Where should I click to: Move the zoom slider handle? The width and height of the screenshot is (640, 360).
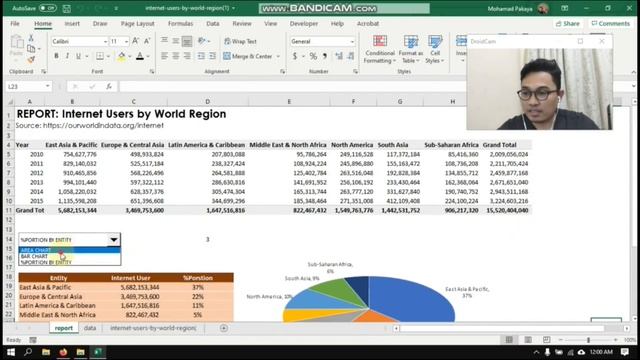click(x=588, y=340)
